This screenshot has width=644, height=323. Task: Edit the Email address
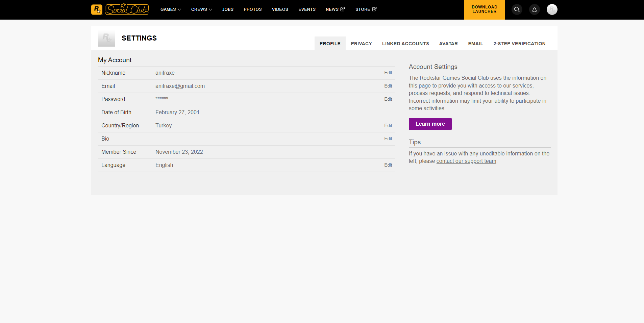click(x=388, y=86)
